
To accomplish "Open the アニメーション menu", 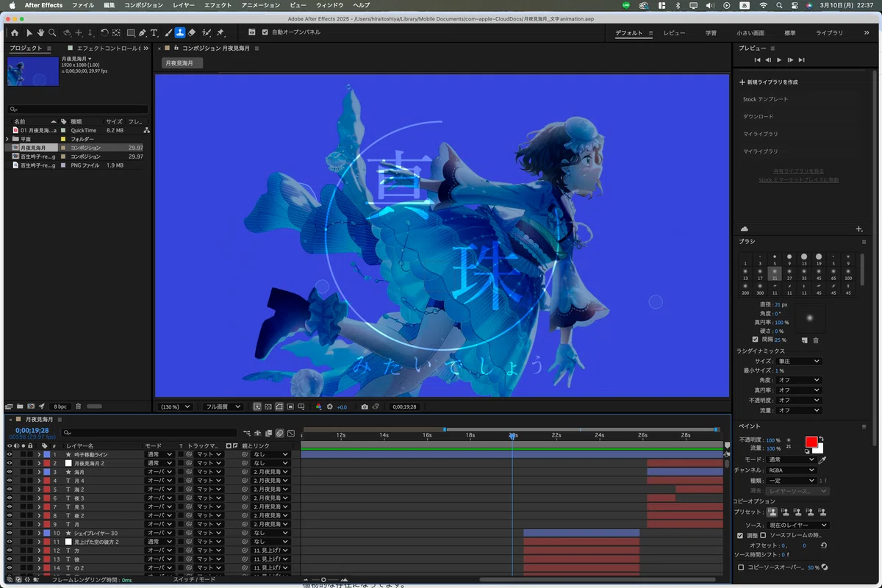I will coord(261,5).
